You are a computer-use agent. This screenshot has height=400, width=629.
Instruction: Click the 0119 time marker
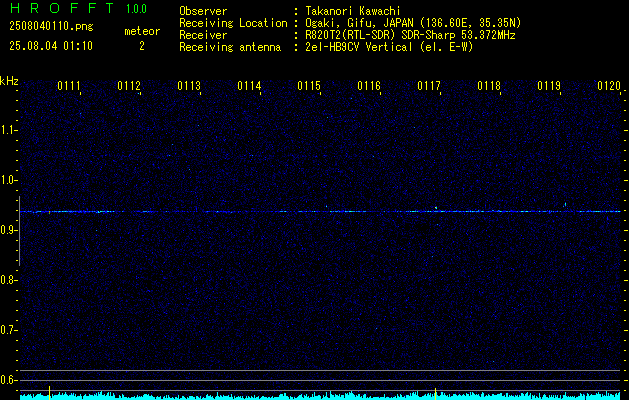[x=548, y=86]
